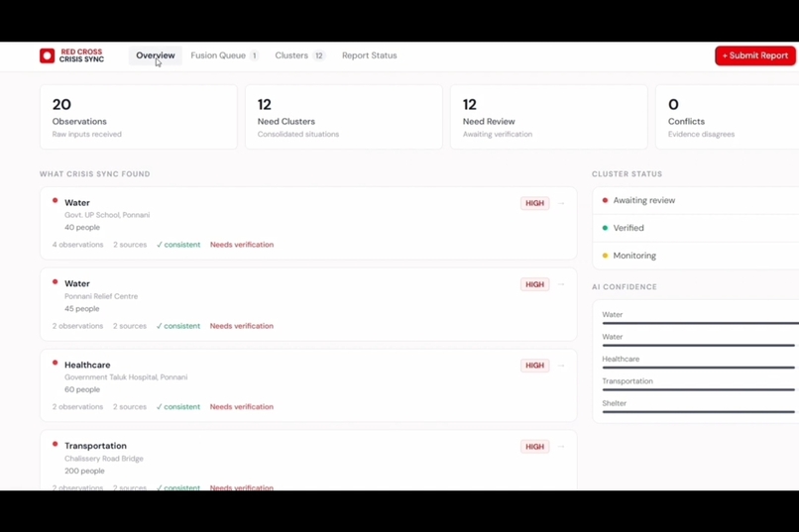
Task: Open the Transportation cluster card title
Action: [x=95, y=446]
